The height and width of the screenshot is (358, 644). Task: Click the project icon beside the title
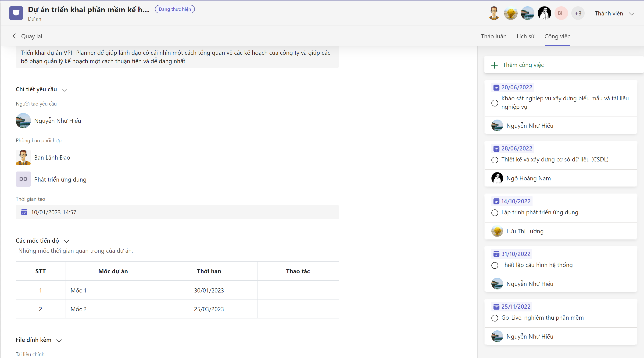pos(16,13)
